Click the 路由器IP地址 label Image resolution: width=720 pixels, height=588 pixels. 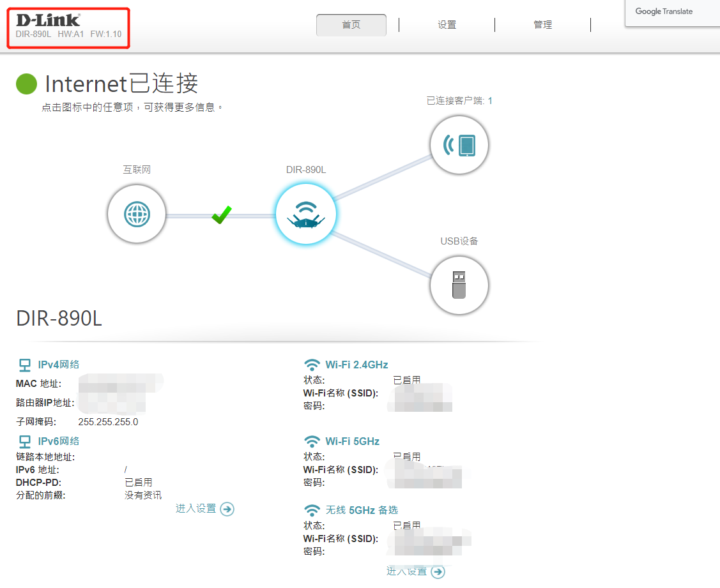point(45,403)
